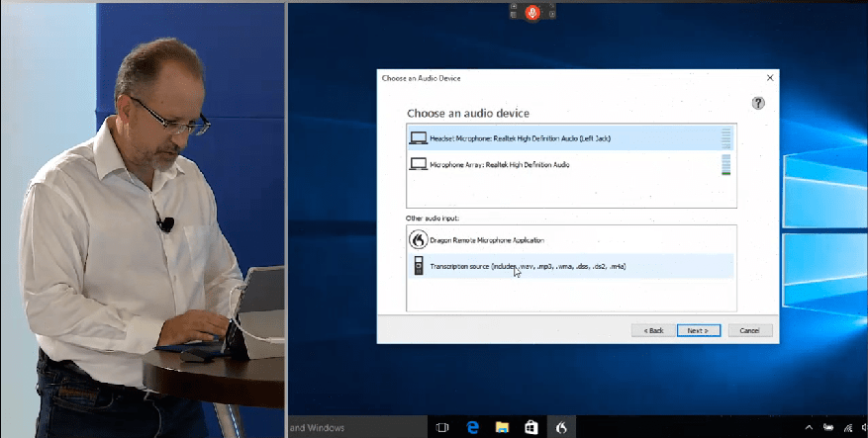Click audio level meter for Microphone Array
This screenshot has width=868, height=438.
(725, 165)
